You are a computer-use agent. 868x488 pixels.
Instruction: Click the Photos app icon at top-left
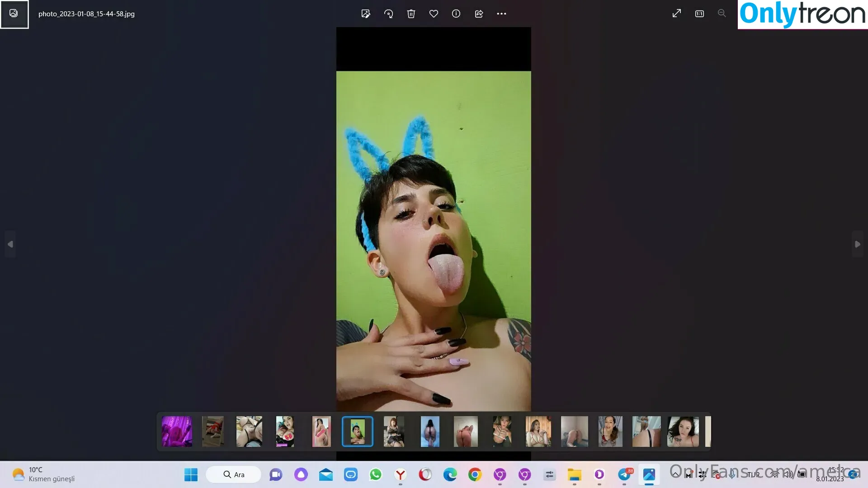click(x=14, y=14)
